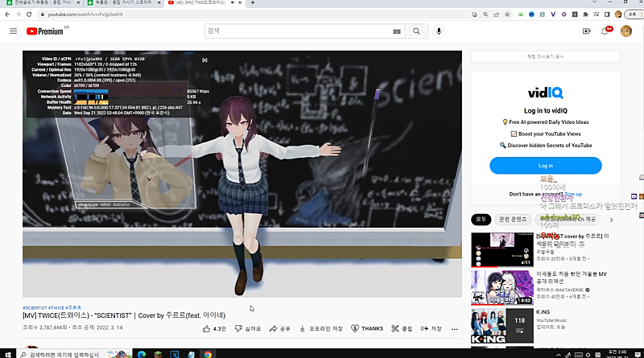Go to the YouTube Premium home logo
The width and height of the screenshot is (644, 358).
tap(45, 31)
